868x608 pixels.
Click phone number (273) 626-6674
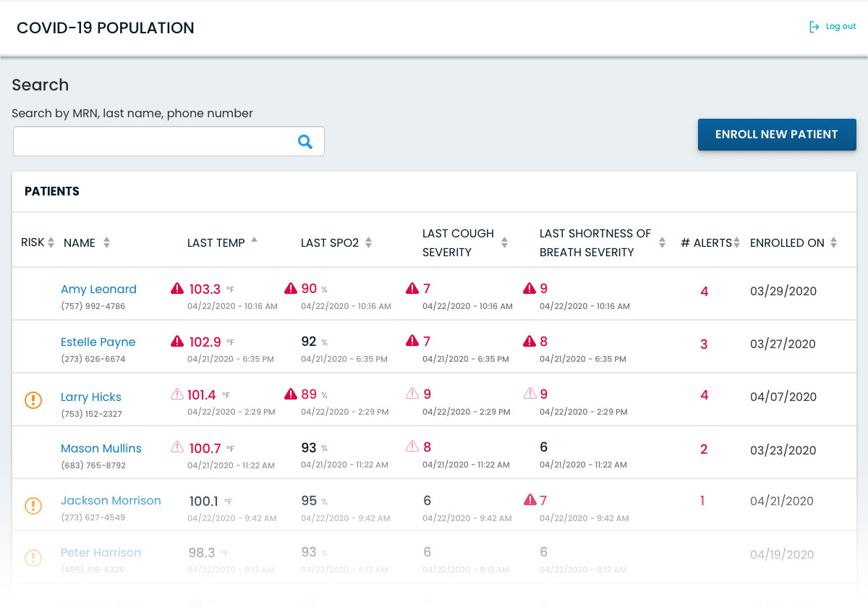93,359
